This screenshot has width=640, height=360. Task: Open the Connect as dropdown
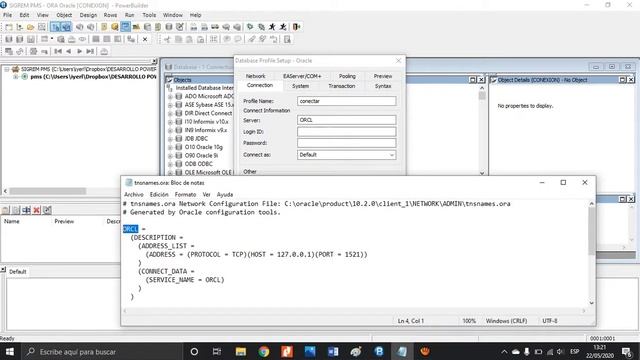(391, 155)
